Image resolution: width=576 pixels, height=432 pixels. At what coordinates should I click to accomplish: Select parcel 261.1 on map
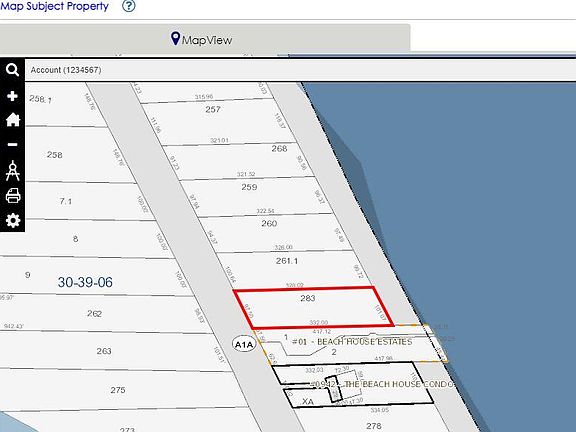[287, 261]
